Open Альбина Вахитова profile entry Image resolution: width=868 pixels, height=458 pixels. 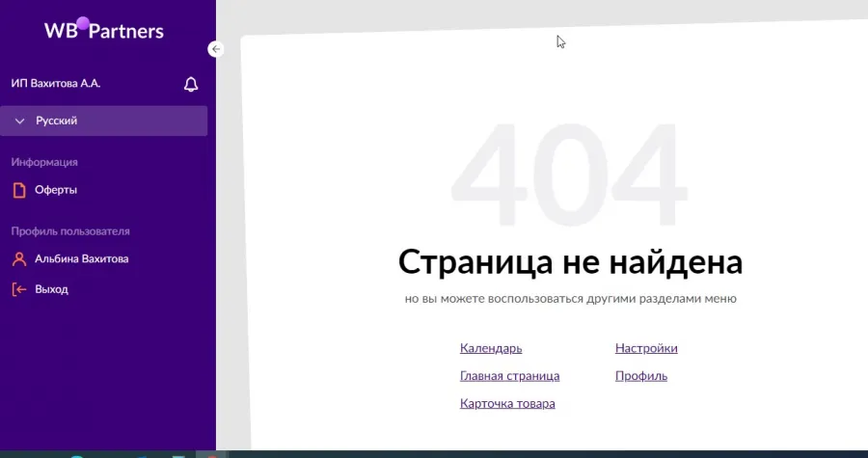tap(81, 258)
